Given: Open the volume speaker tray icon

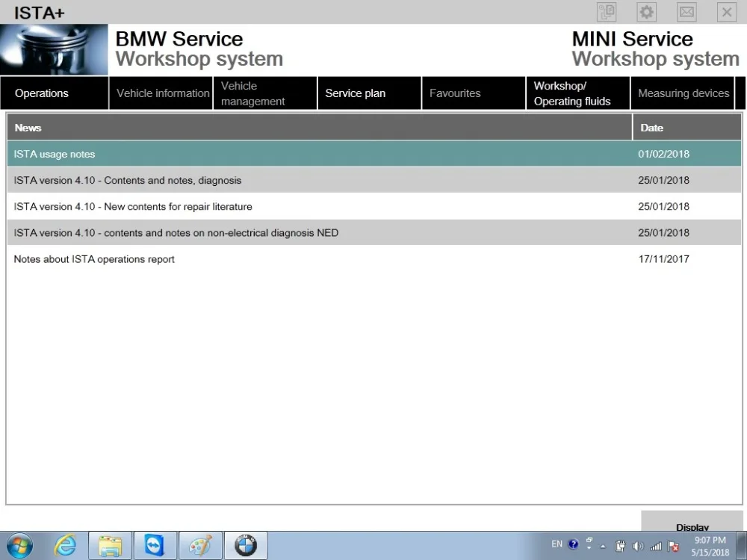Looking at the screenshot, I should pos(638,547).
